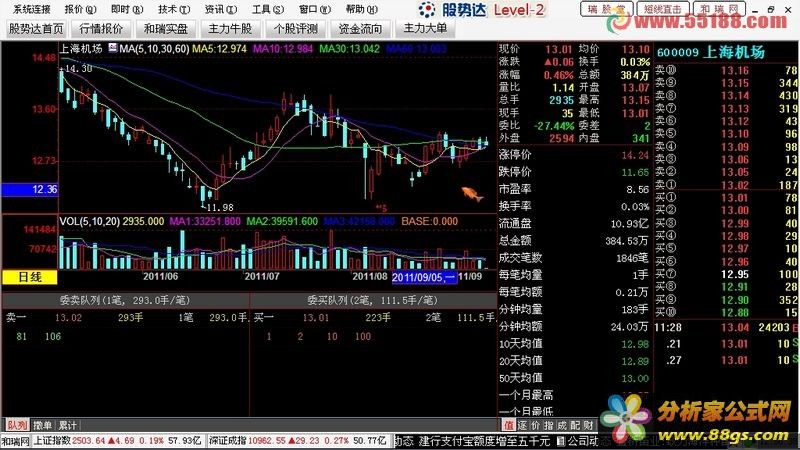800x450 pixels.
Task: Click the 2011/07 label on time axis
Action: pos(262,276)
